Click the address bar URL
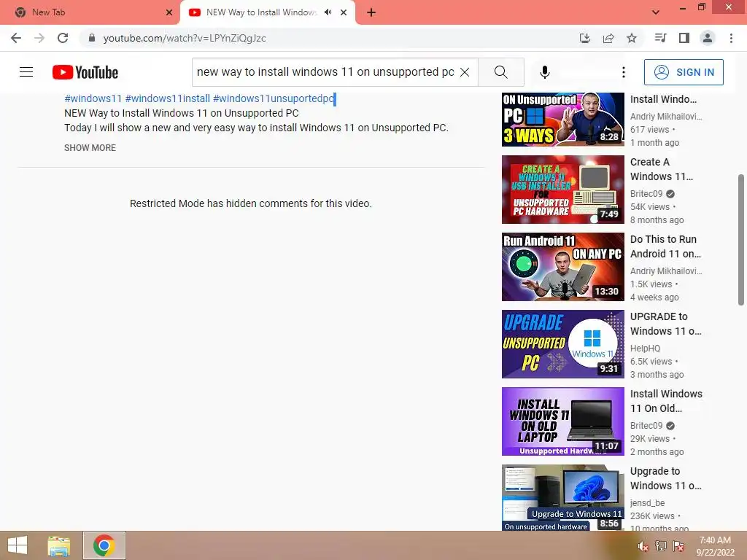747x560 pixels. point(185,38)
